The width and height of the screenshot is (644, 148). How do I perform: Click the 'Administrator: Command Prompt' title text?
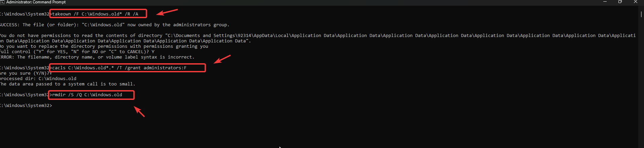pyautogui.click(x=36, y=2)
